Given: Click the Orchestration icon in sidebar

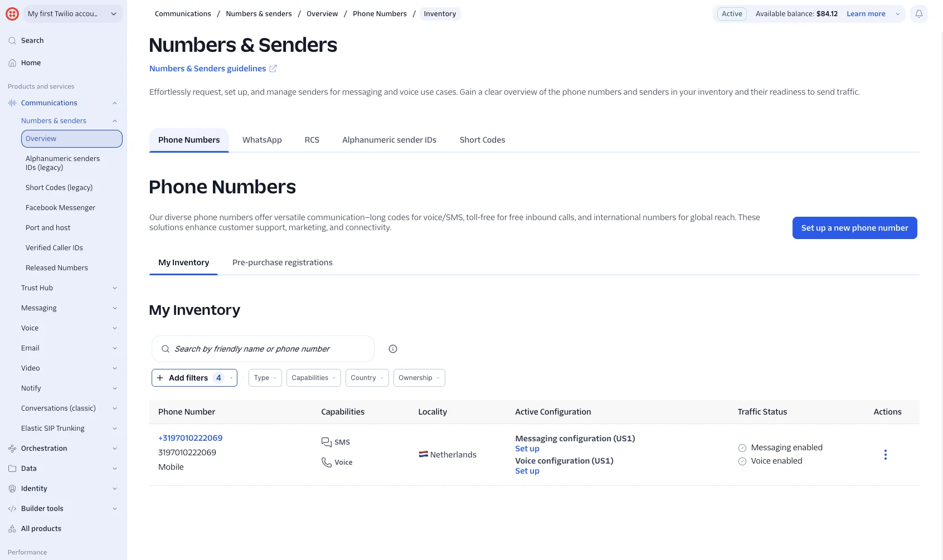Looking at the screenshot, I should pos(12,449).
